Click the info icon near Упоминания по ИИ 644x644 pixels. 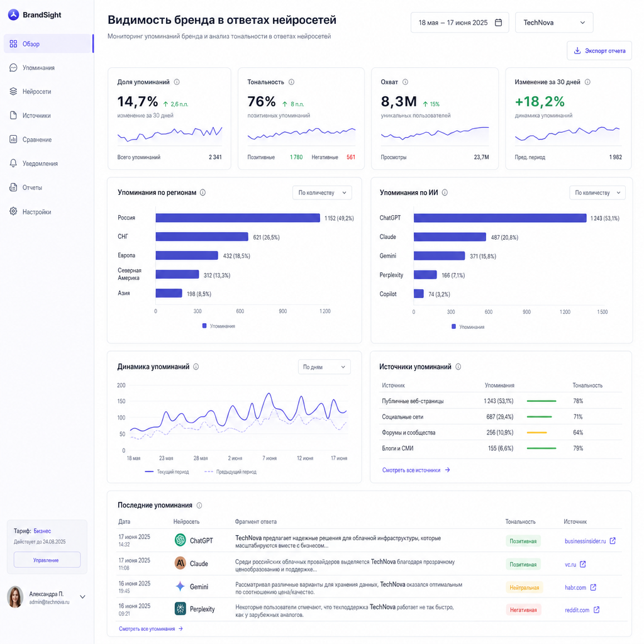tap(445, 192)
